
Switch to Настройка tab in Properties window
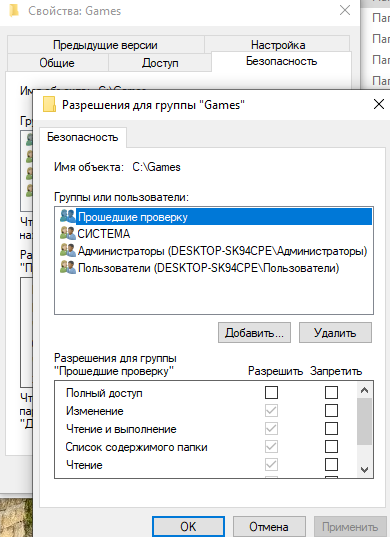[x=278, y=45]
